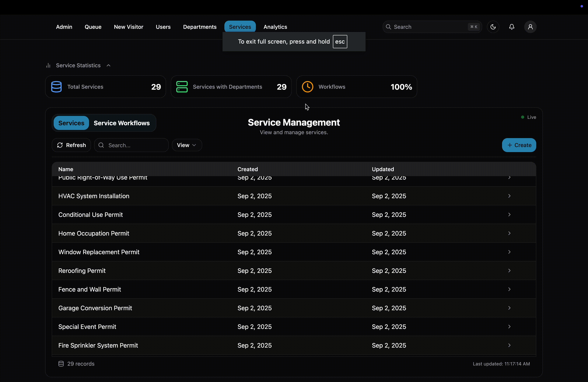Click the Create button
The image size is (588, 382).
pyautogui.click(x=519, y=145)
